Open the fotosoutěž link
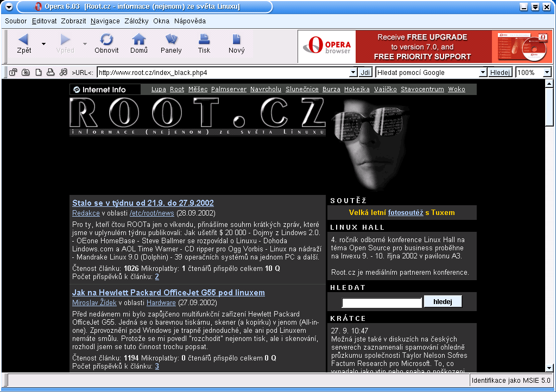The height and width of the screenshot is (392, 556). point(406,213)
